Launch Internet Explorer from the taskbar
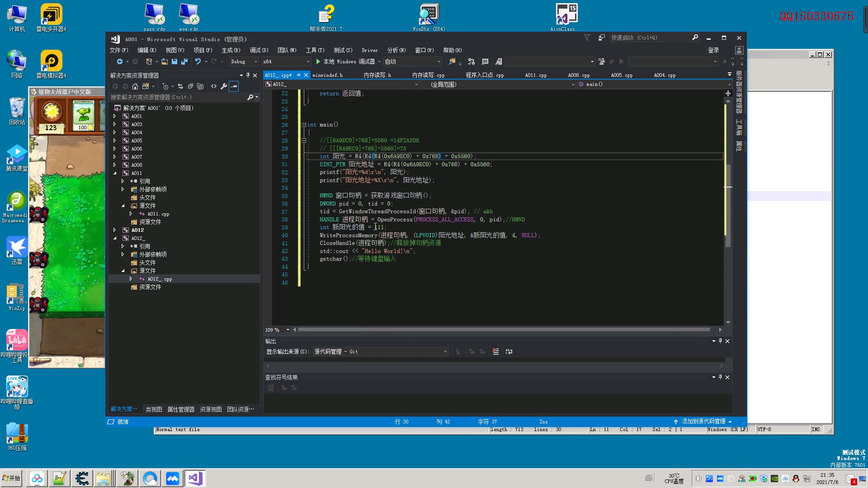 click(x=150, y=478)
